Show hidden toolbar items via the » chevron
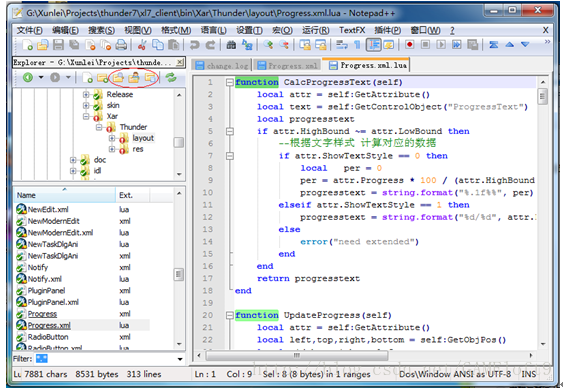 pyautogui.click(x=547, y=42)
